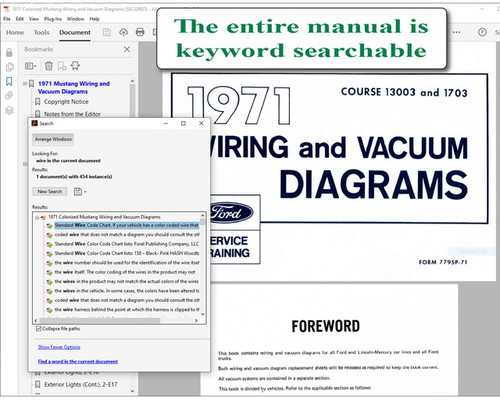Click the Arrange Windows button
This screenshot has width=500, height=400.
coord(53,139)
